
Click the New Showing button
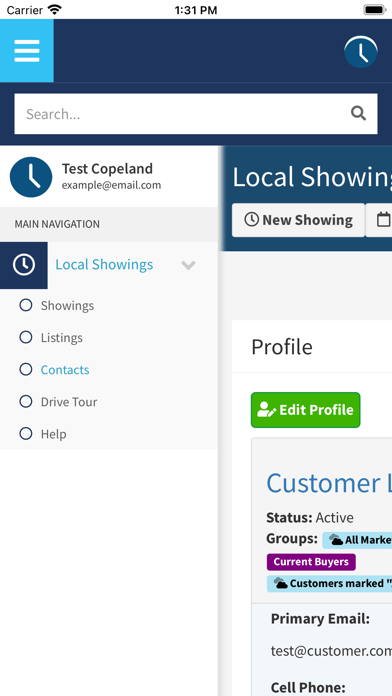[298, 220]
